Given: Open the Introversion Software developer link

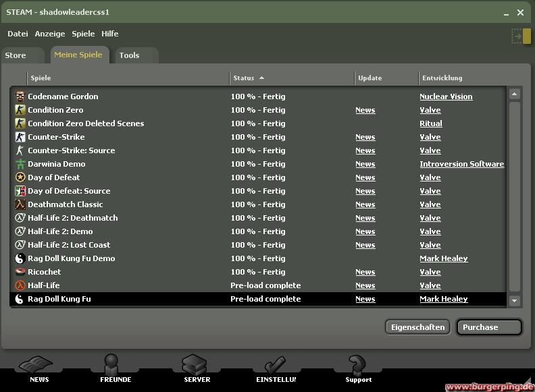Looking at the screenshot, I should tap(461, 164).
